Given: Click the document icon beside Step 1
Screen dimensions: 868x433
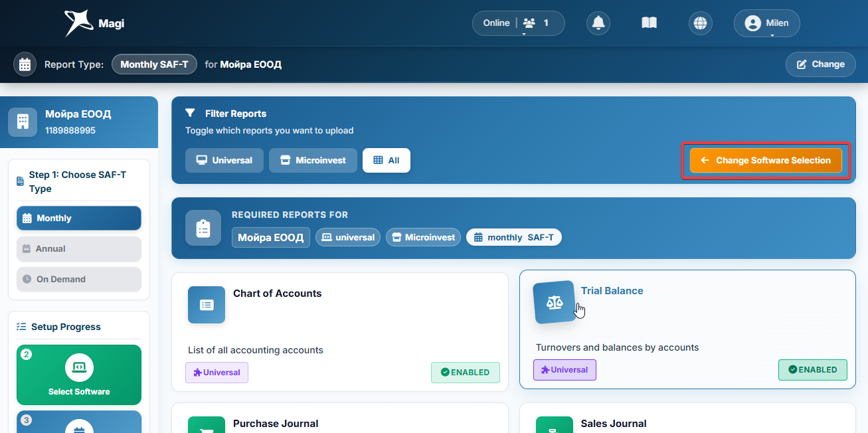Looking at the screenshot, I should 21,181.
